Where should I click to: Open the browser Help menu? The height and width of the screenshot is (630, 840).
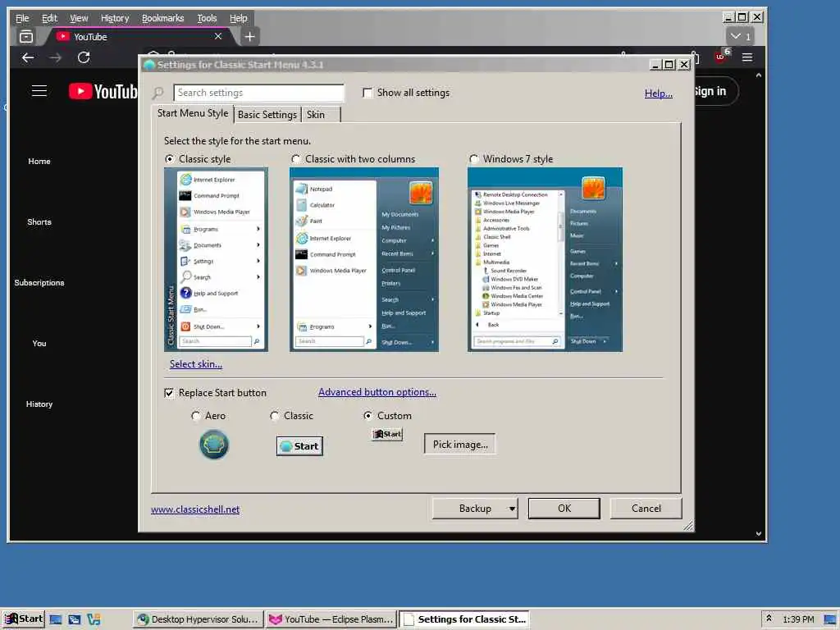click(x=239, y=18)
